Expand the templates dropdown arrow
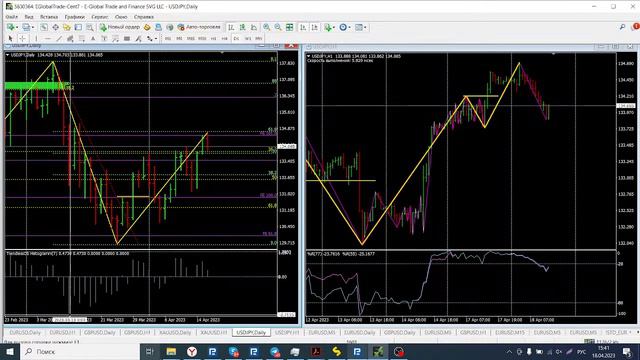 tap(365, 27)
